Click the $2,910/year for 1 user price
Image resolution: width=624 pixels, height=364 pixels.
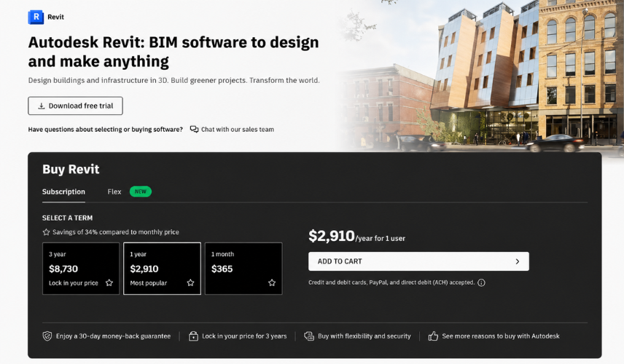[356, 236]
